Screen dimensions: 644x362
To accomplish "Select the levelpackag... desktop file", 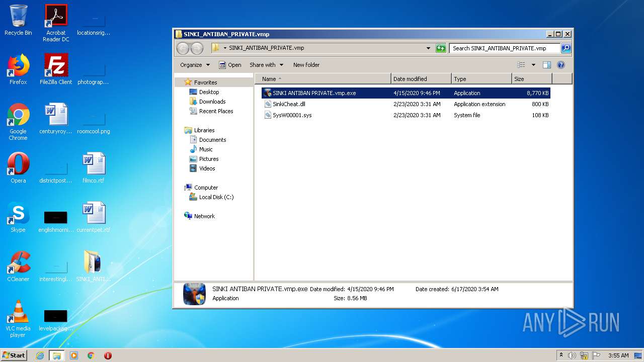I will [x=56, y=320].
